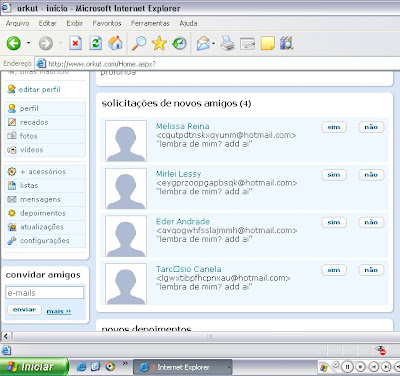Open Mirlei Lessy's profile name link
This screenshot has width=400, height=376.
(179, 174)
